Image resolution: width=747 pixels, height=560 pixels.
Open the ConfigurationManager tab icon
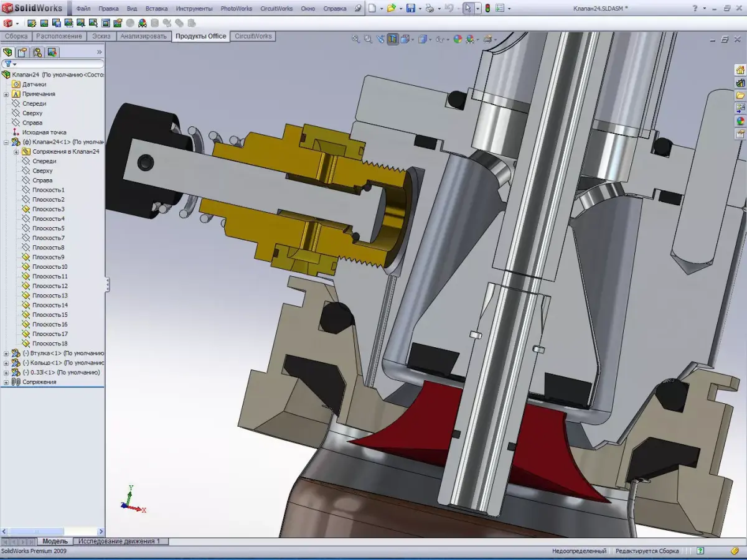37,52
